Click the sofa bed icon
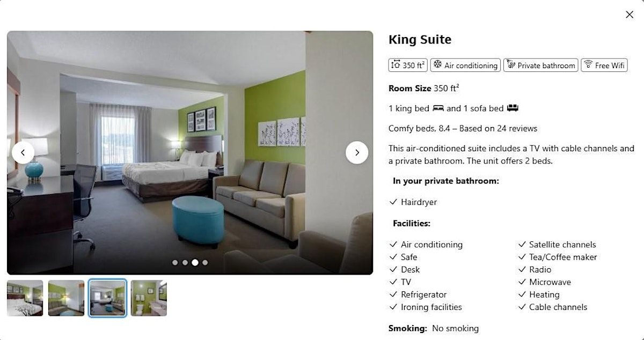This screenshot has width=644, height=340. tap(512, 108)
